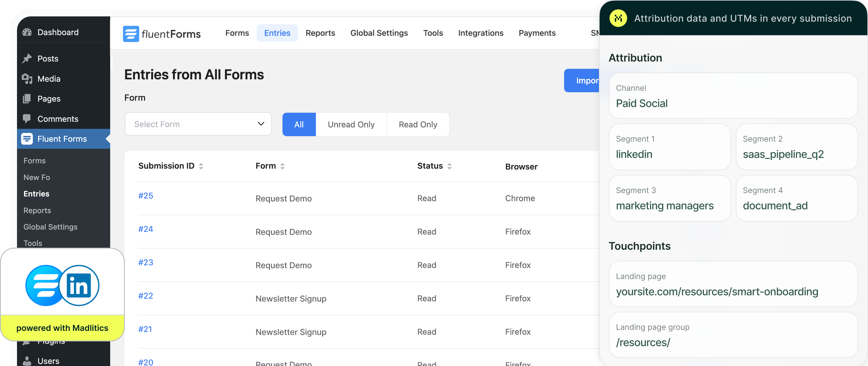Click Newsletter Signup in row #22
This screenshot has width=868, height=366.
pyautogui.click(x=291, y=299)
